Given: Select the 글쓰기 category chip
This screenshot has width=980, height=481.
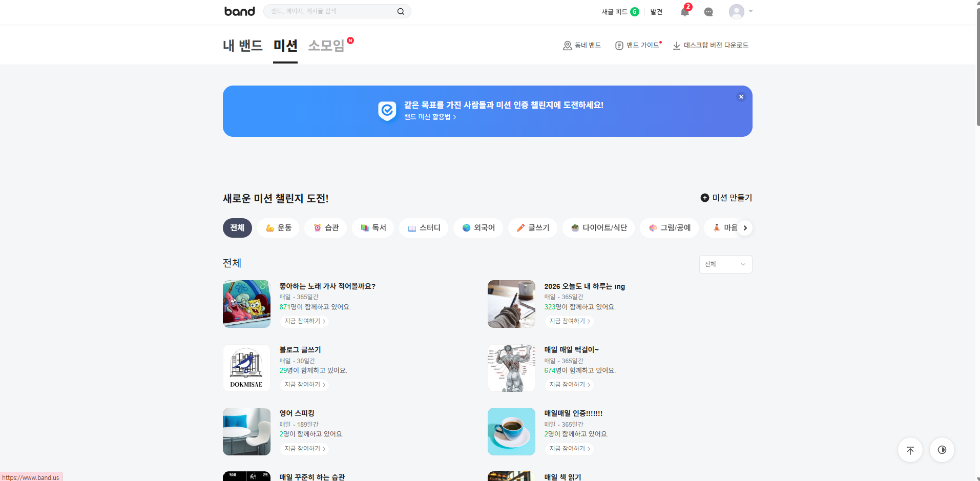Looking at the screenshot, I should pos(533,228).
